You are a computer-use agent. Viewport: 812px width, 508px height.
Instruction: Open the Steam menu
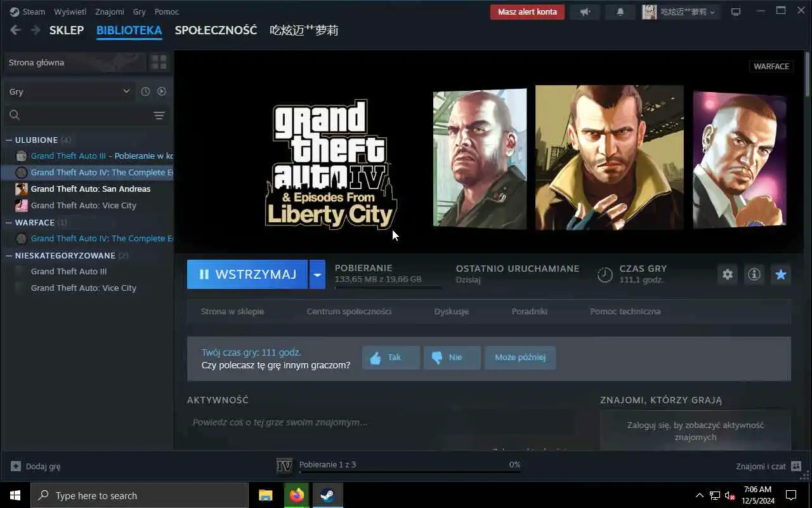click(34, 11)
